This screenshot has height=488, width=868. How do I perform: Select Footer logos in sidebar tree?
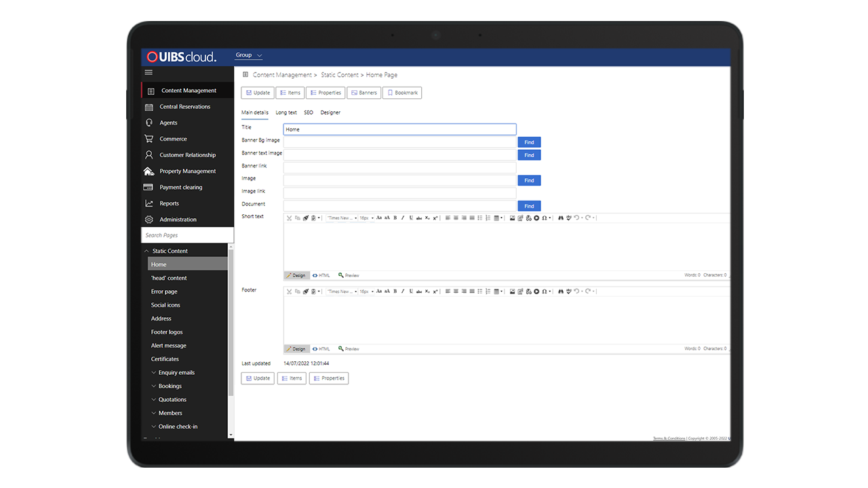click(167, 332)
